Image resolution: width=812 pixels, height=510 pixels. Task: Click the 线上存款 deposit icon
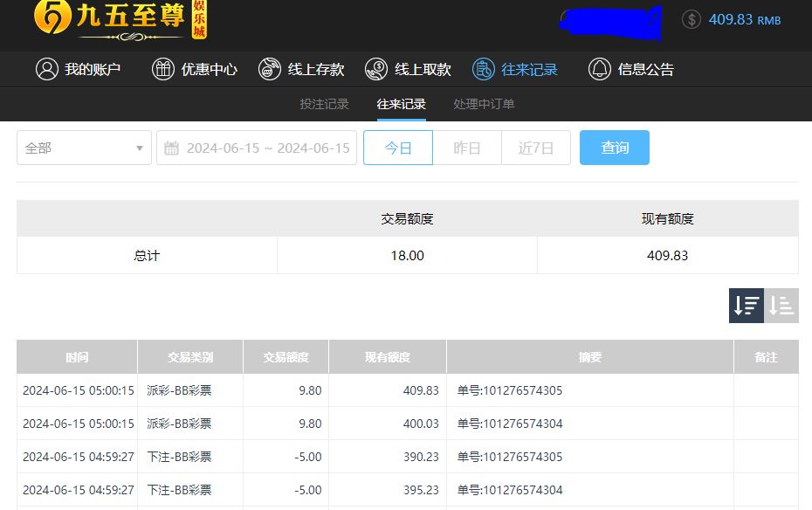tap(270, 70)
